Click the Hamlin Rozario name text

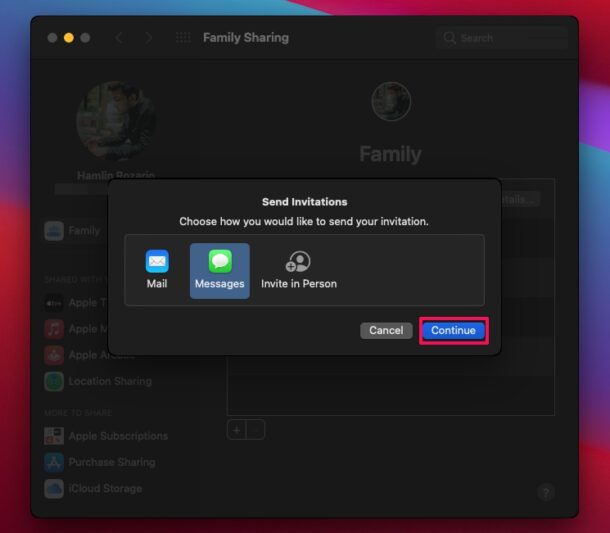coord(116,175)
